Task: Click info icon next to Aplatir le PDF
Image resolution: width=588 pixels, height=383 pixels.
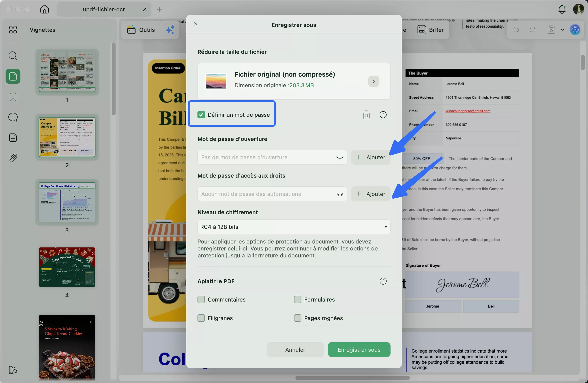Action: pos(383,281)
